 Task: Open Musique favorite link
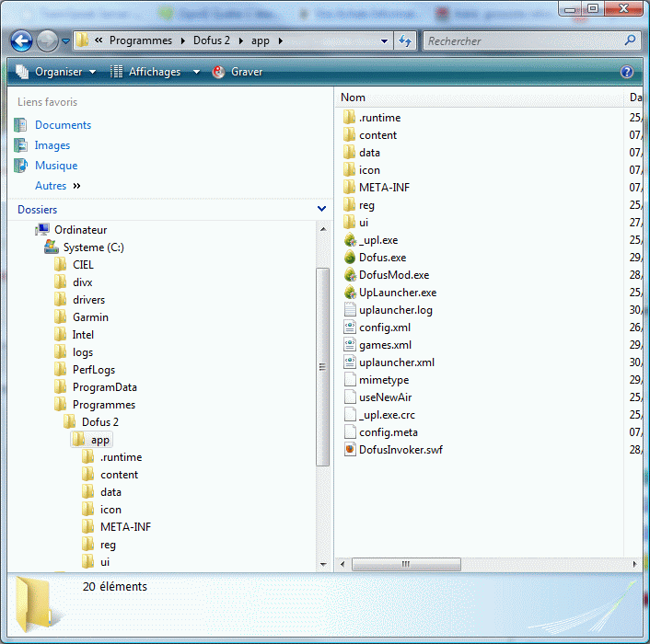(x=56, y=166)
